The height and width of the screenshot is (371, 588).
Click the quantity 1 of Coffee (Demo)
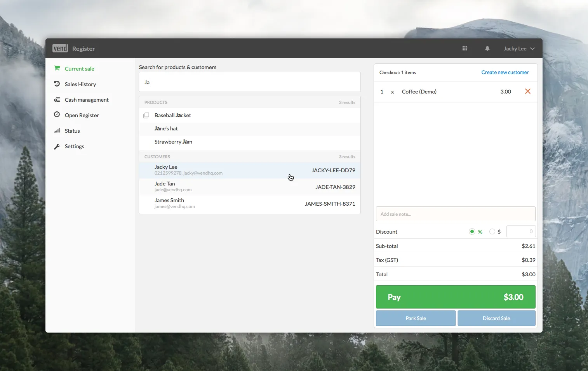tap(382, 92)
